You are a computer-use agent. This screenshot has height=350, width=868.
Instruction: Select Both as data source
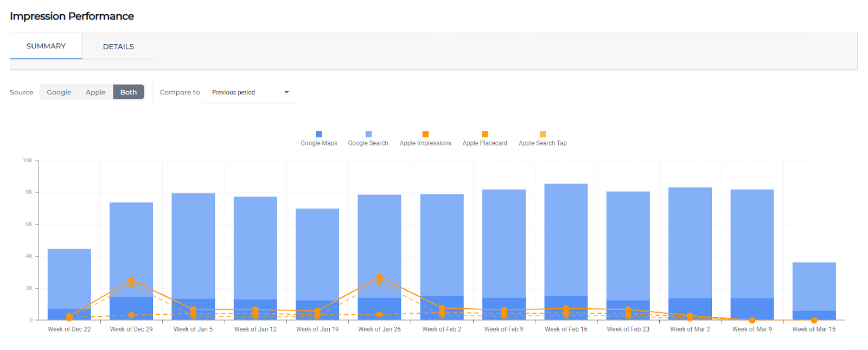coord(129,92)
